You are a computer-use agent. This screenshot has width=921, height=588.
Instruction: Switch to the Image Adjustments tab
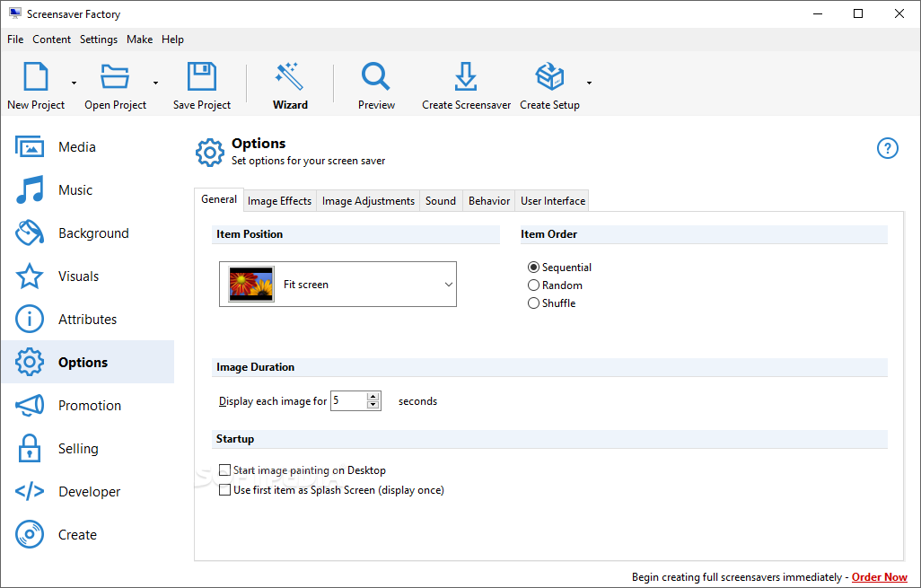368,201
